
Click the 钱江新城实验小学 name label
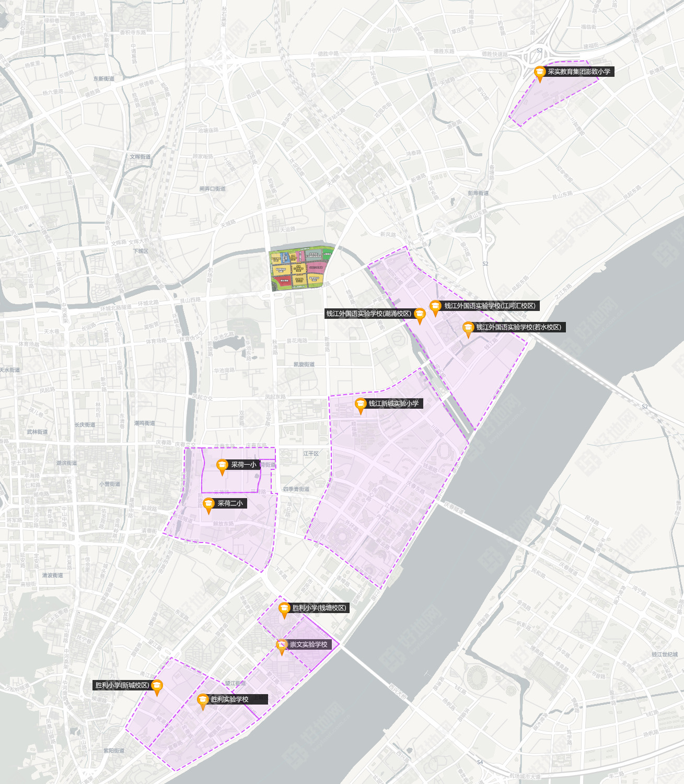[393, 403]
